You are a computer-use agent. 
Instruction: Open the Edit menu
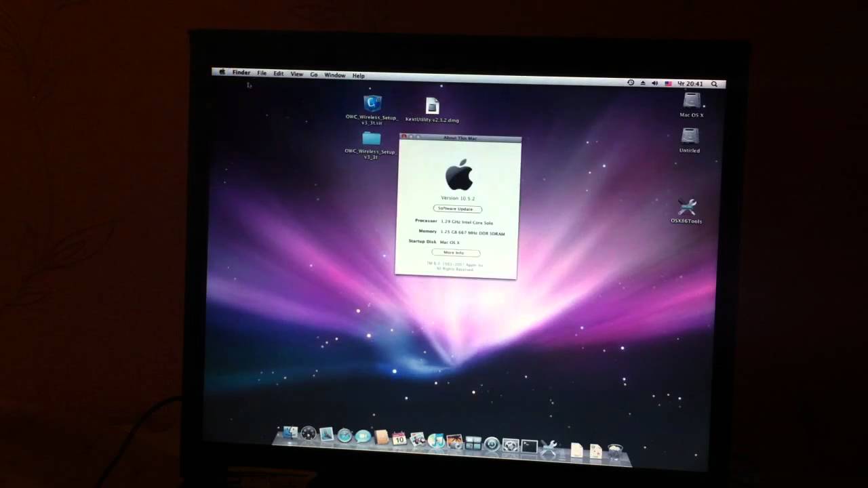pos(279,73)
